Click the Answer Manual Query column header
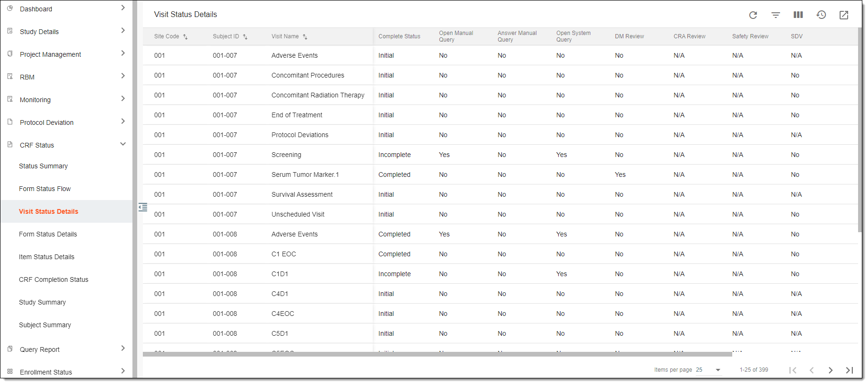 [x=517, y=36]
